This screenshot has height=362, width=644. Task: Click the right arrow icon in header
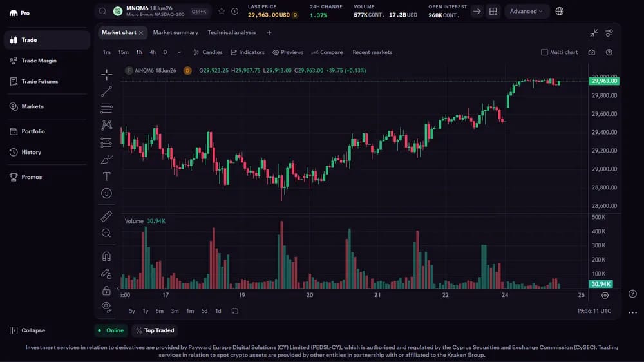click(x=477, y=11)
